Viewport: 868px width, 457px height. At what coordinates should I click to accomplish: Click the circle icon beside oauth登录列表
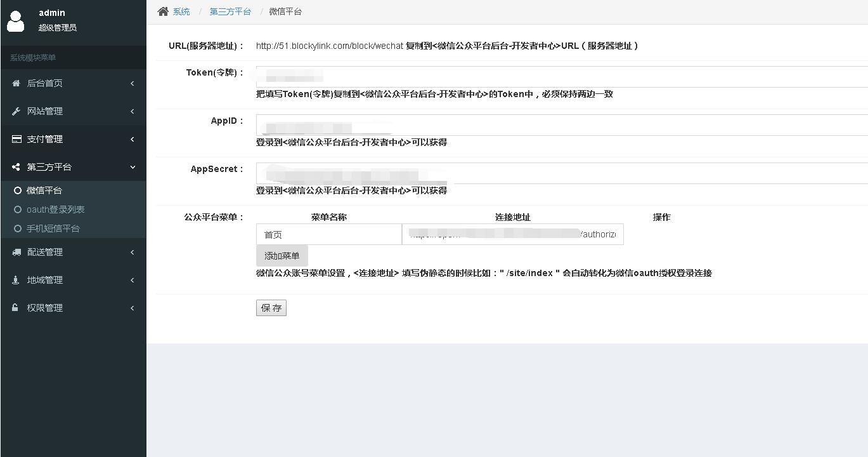[x=18, y=209]
